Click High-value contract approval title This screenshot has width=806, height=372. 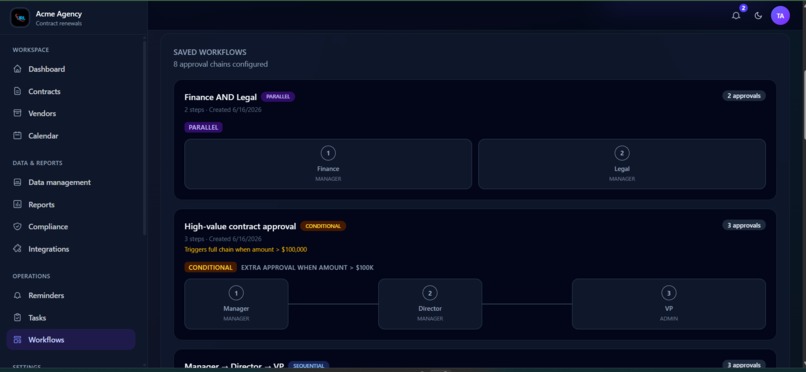(240, 227)
